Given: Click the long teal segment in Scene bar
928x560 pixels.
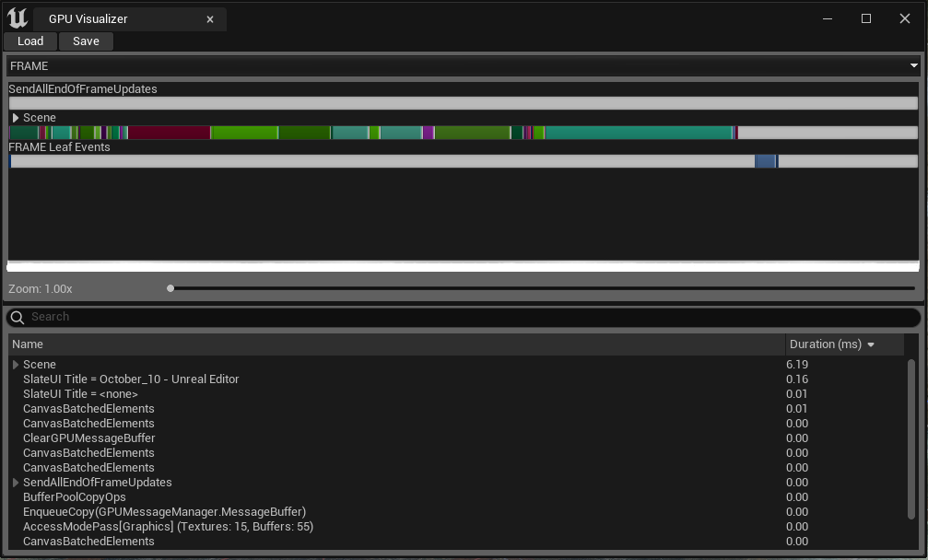Looking at the screenshot, I should (x=639, y=133).
